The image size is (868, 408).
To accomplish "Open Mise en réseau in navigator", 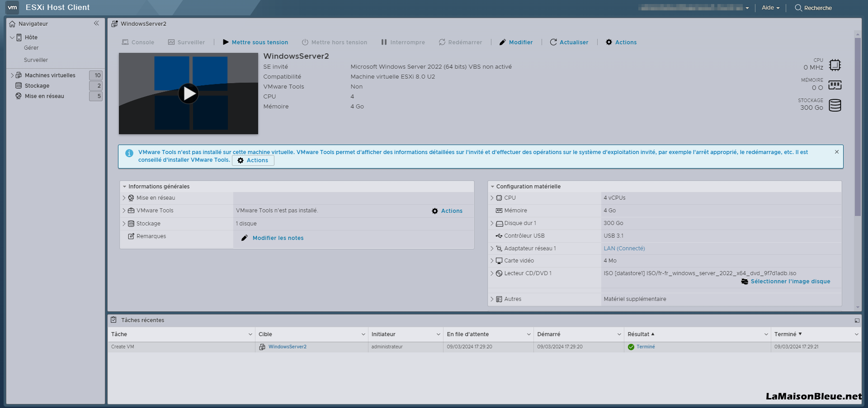I will tap(44, 96).
